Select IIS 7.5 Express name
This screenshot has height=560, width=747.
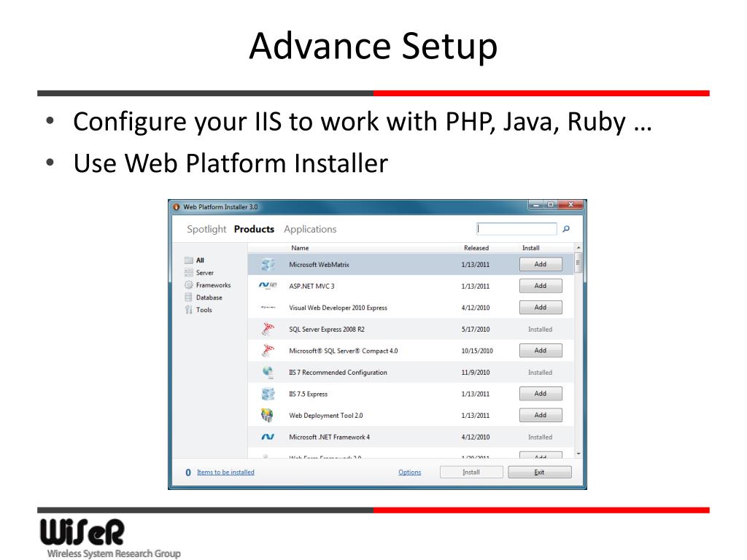[309, 394]
